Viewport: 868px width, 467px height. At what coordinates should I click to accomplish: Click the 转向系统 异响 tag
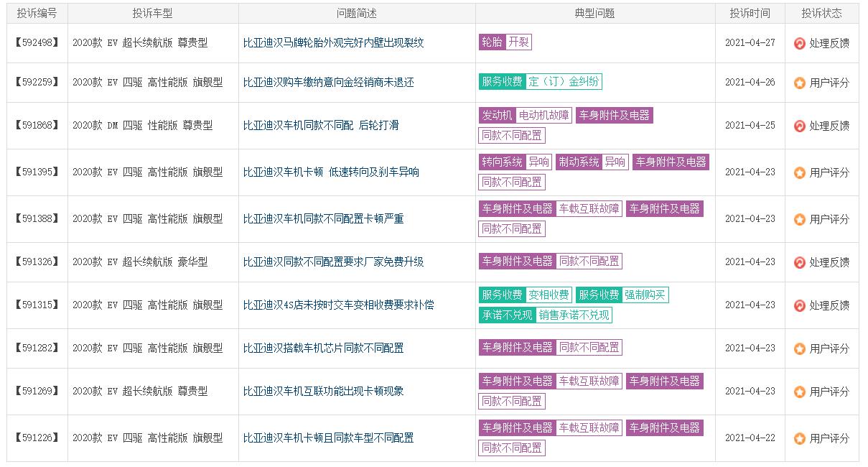tap(515, 162)
